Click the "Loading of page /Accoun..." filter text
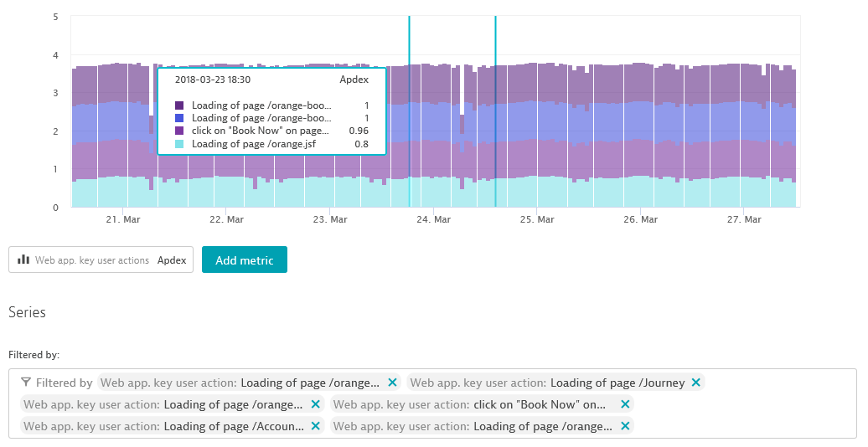Viewport: 868px width, 447px height. tap(234, 426)
